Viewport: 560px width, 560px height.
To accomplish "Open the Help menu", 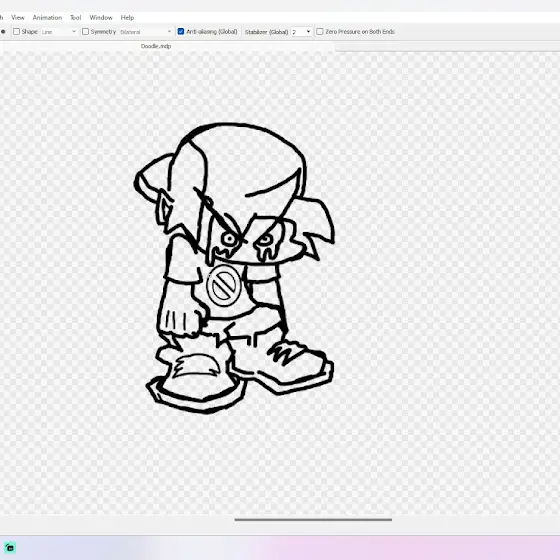I will click(127, 18).
